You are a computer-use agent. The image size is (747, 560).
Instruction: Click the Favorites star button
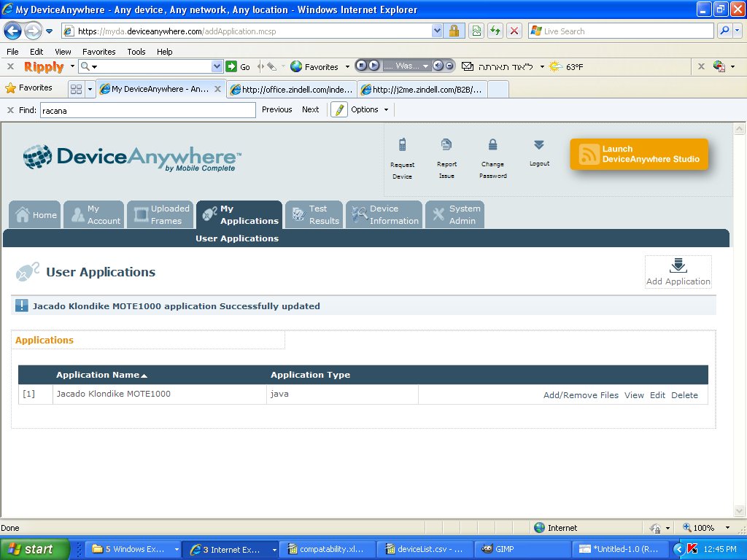coord(28,88)
